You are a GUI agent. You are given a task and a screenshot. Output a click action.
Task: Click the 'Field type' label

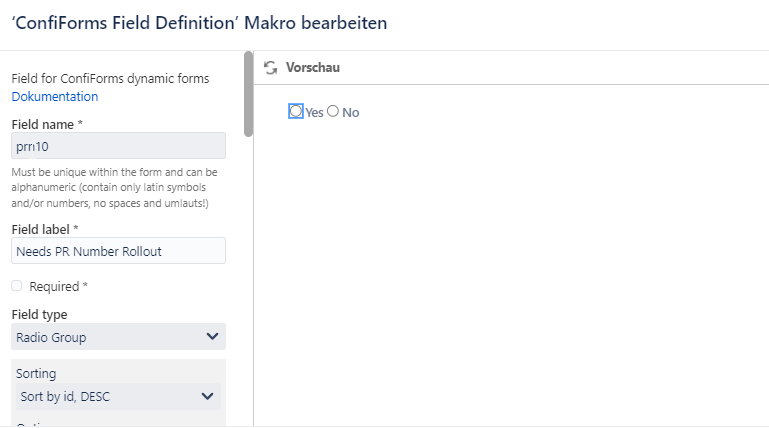click(40, 314)
